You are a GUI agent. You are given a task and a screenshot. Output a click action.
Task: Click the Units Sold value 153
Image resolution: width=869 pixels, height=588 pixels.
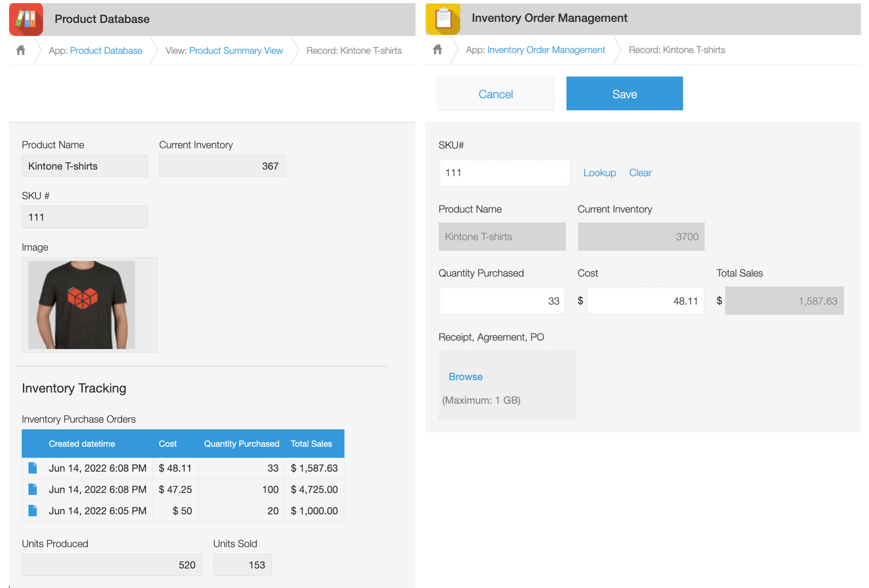pos(242,565)
